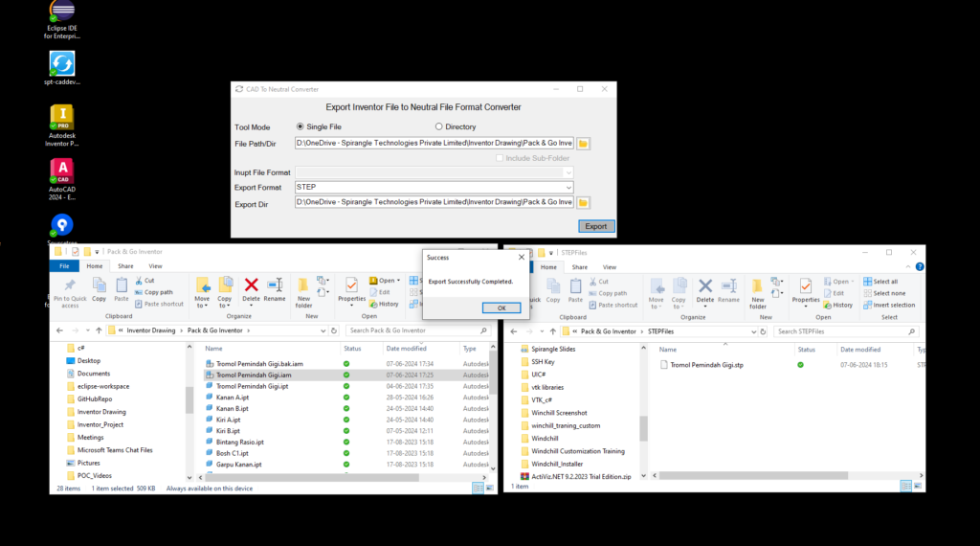Click Copy icon in Pack & Go Inventor ribbon
The height and width of the screenshot is (546, 980).
100,290
